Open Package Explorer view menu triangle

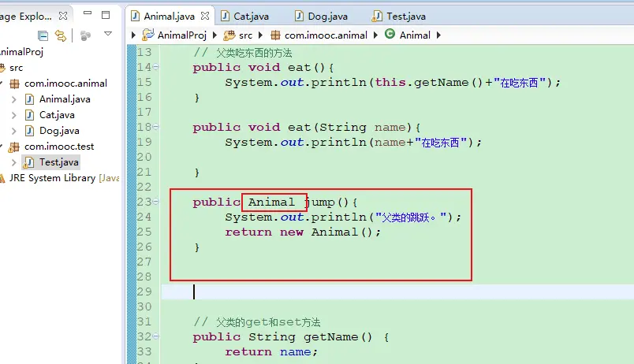(108, 35)
